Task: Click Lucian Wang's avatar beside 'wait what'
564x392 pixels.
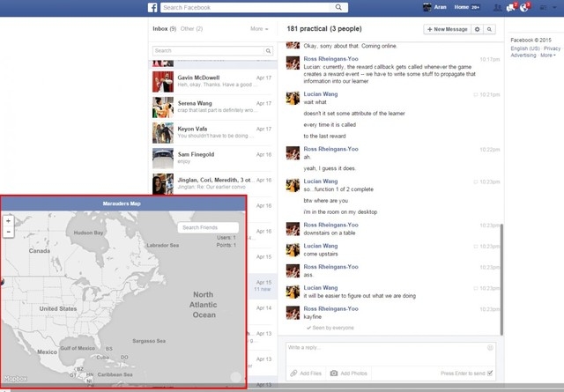Action: coord(293,98)
